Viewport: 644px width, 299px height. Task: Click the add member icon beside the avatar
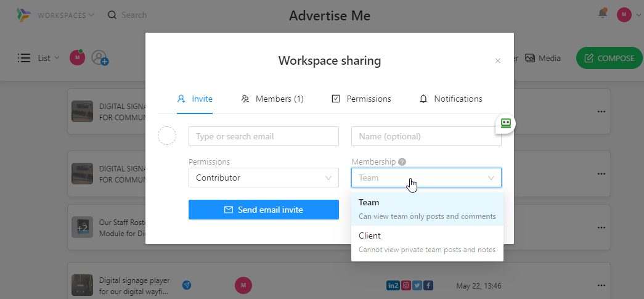click(x=100, y=58)
